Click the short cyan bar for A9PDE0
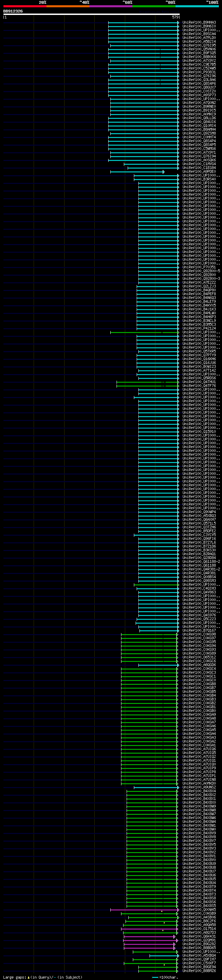This screenshot has width=222, height=980. coord(137,172)
